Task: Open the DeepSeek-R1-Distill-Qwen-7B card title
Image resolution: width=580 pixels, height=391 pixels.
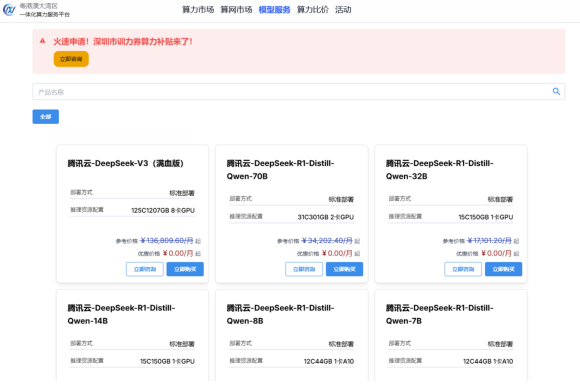Action: click(439, 314)
